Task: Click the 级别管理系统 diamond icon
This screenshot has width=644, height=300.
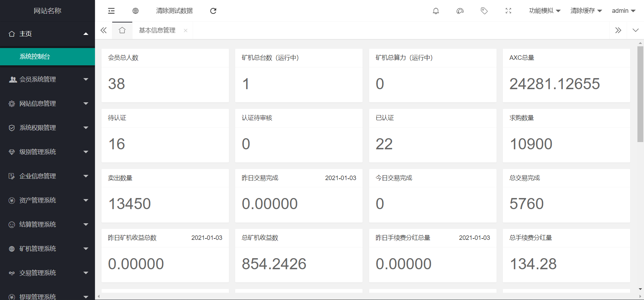Action: [x=12, y=152]
